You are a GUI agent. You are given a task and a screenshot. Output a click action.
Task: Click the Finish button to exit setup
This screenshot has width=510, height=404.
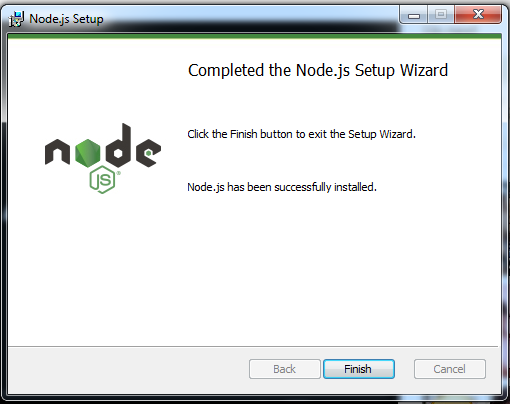pos(359,369)
